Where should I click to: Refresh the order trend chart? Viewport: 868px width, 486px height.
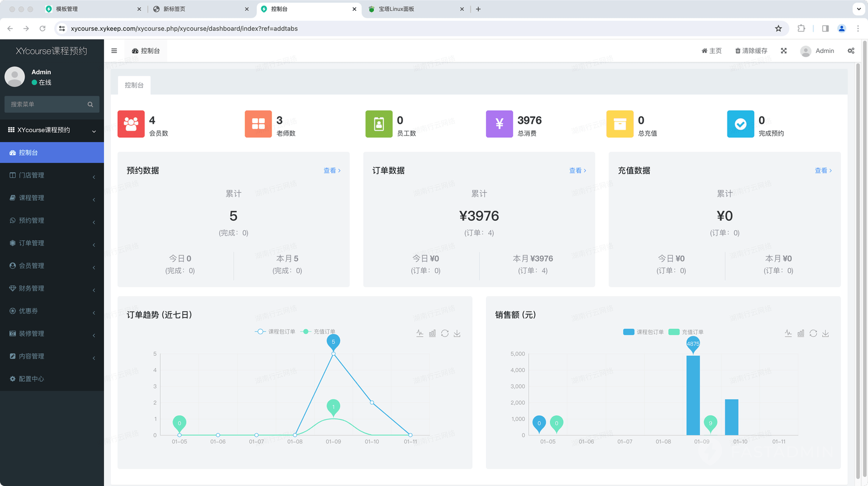[x=445, y=333]
